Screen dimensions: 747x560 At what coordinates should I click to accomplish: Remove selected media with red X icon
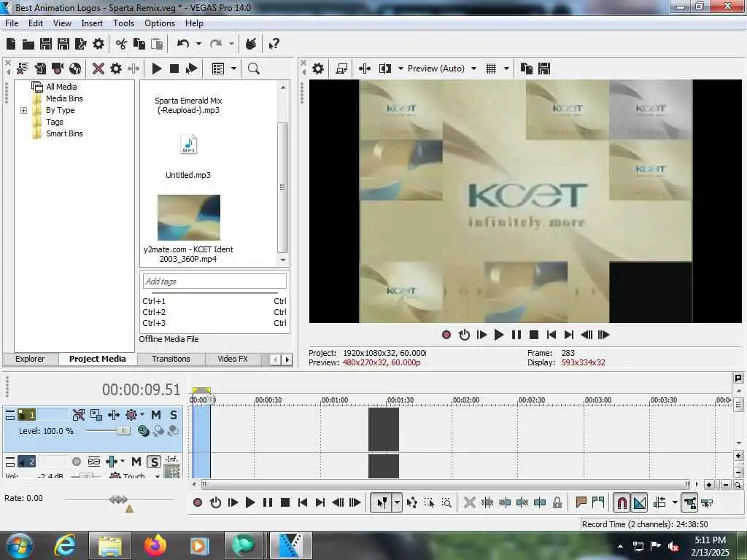pos(98,69)
